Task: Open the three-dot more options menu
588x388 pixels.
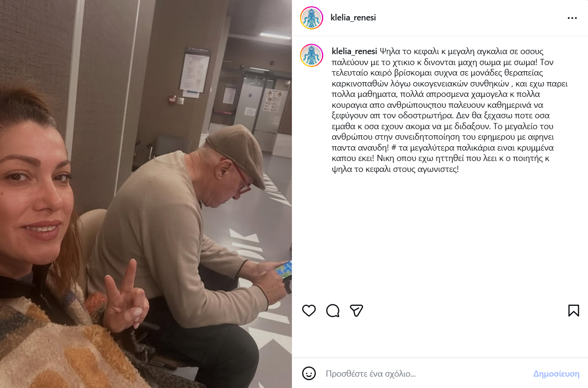Action: (x=572, y=18)
